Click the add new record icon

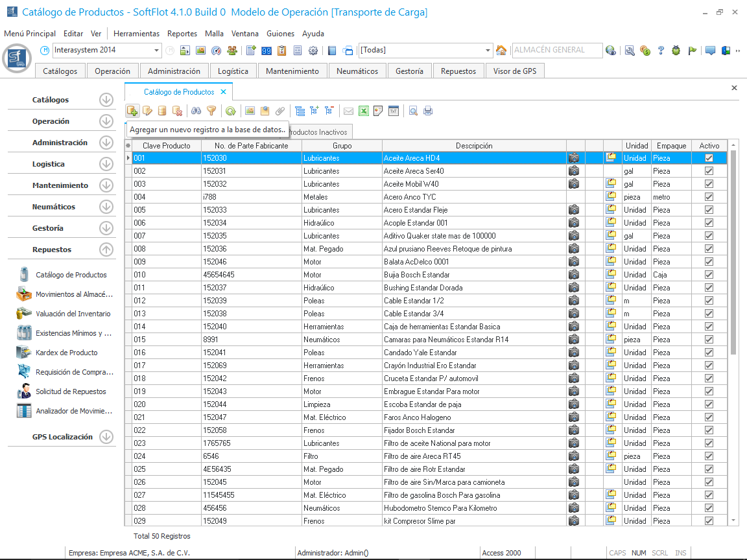(x=132, y=111)
